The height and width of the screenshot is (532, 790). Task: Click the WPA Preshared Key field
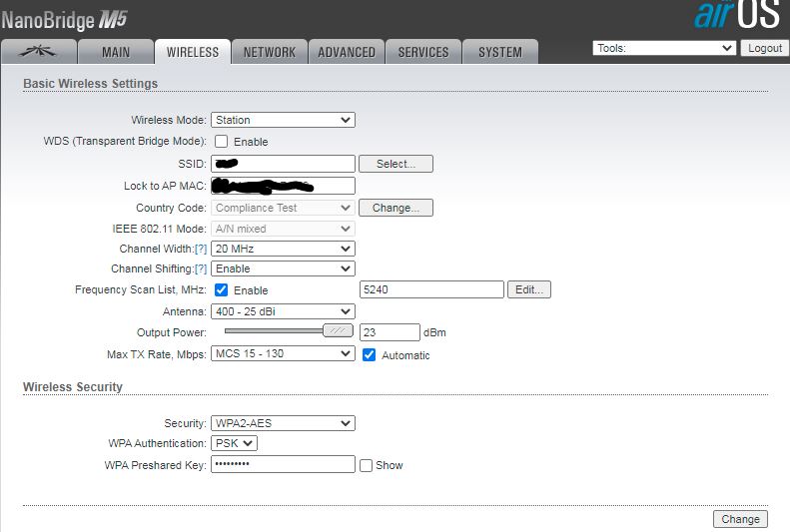283,465
